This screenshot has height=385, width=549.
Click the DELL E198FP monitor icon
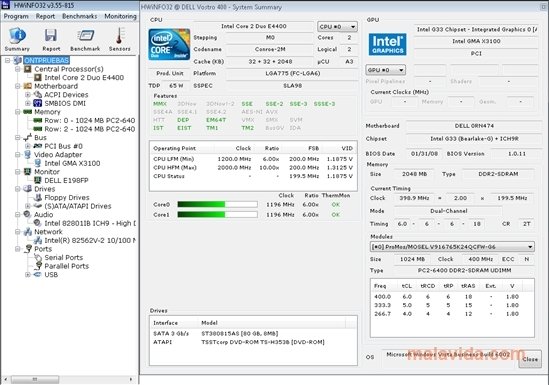(x=38, y=180)
